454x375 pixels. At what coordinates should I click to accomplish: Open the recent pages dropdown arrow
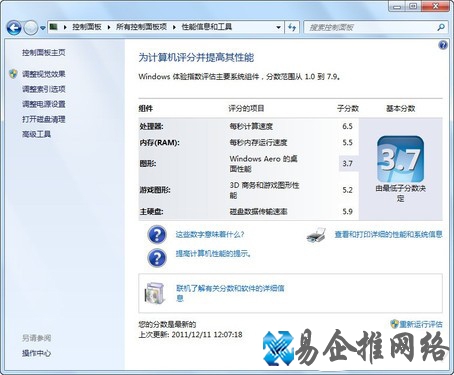pyautogui.click(x=43, y=28)
